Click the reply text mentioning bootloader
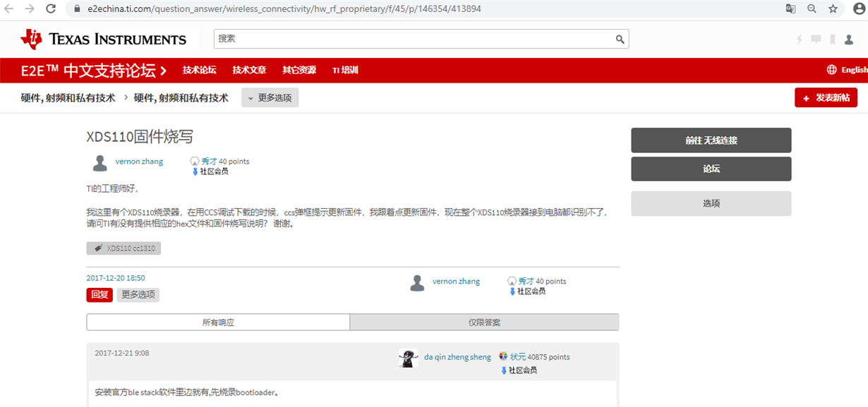Screen dimensions: 868x407 188,392
